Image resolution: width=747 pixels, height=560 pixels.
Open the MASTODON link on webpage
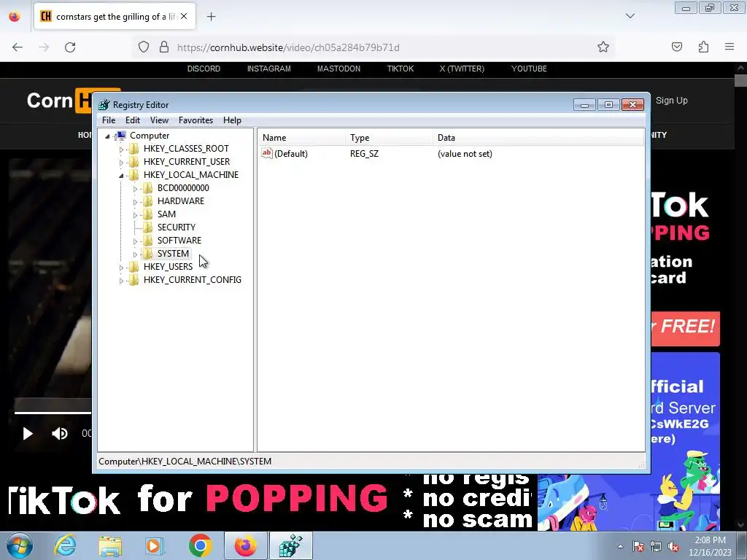[x=338, y=69]
